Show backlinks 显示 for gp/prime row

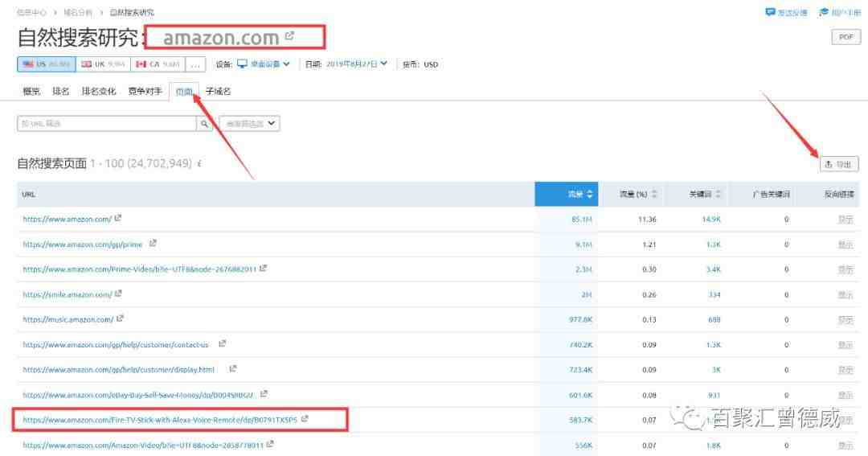click(845, 244)
